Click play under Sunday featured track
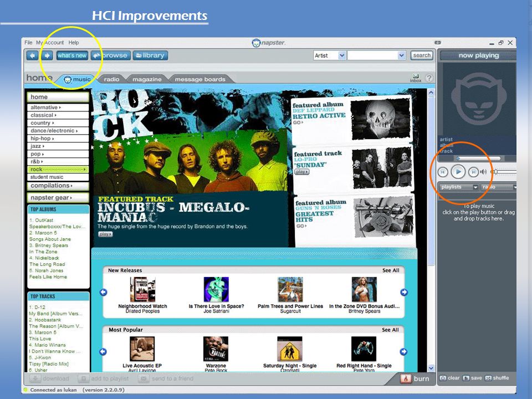The height and width of the screenshot is (399, 532). click(x=301, y=172)
